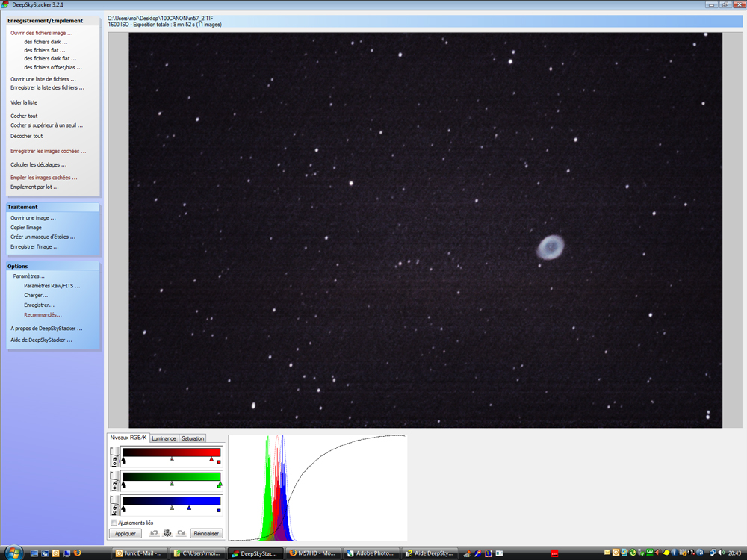Switch to the Aide DeepSkyStacker taskbar window
Viewport: 747px width, 560px height.
tap(428, 553)
